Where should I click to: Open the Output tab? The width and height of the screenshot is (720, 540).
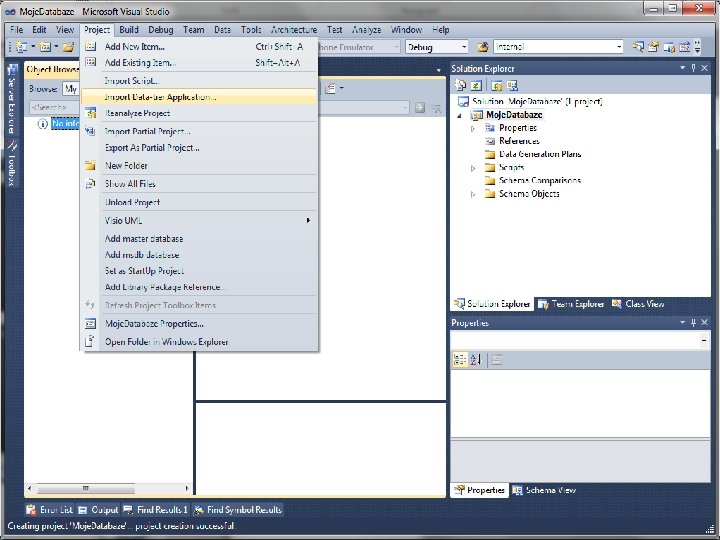[98, 510]
